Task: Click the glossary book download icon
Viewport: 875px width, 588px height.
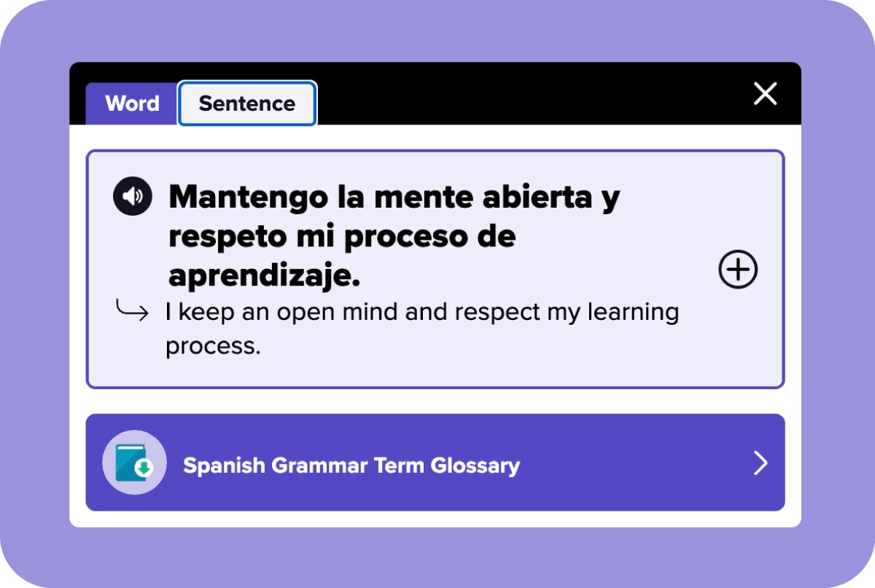Action: click(134, 463)
